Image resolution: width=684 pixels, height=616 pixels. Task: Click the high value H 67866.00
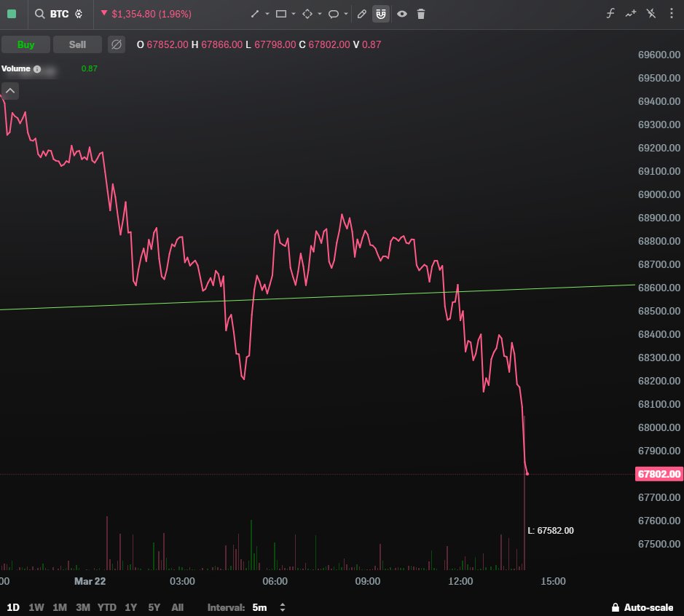click(x=217, y=44)
